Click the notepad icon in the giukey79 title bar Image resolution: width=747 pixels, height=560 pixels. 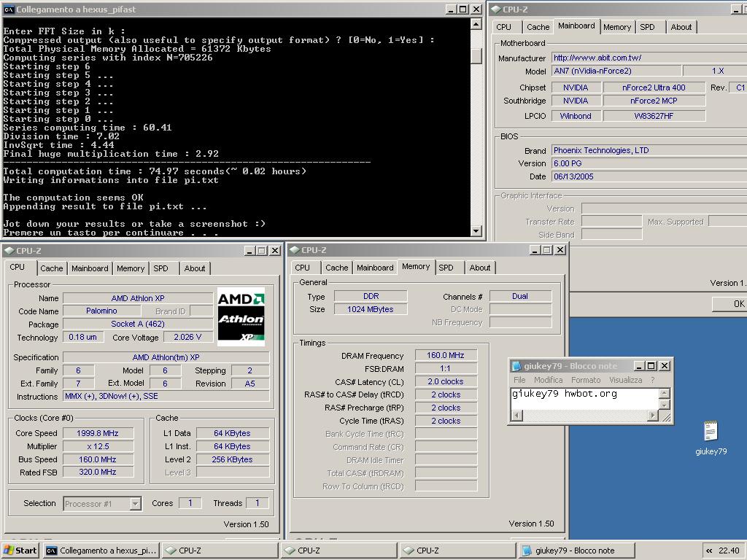516,366
